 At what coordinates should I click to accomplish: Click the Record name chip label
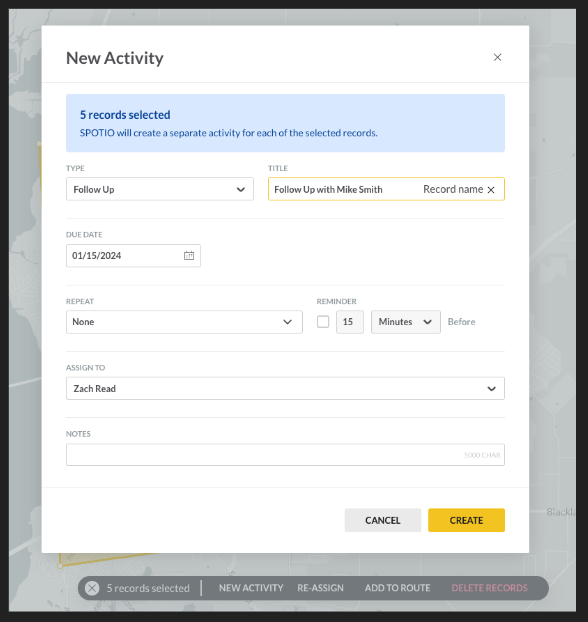pyautogui.click(x=453, y=189)
